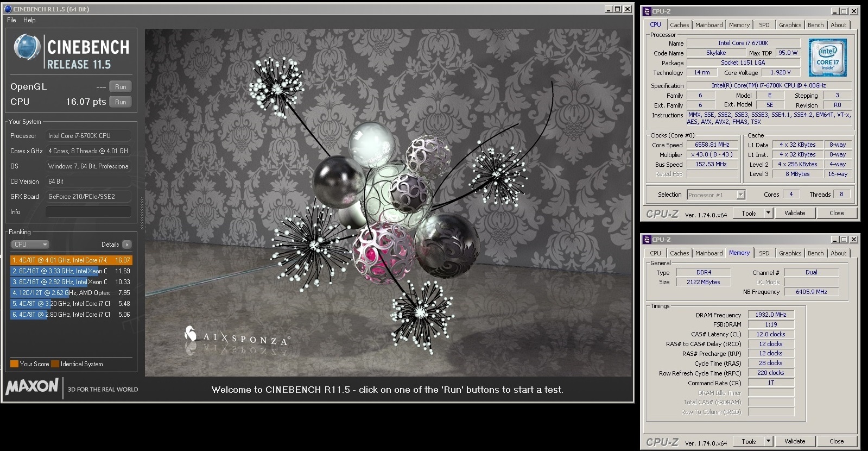
Task: Click the Cinebench title bar app icon
Action: tap(8, 9)
